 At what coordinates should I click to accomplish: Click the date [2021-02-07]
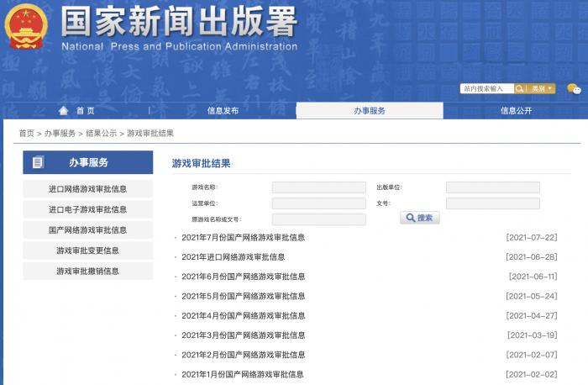tap(532, 355)
